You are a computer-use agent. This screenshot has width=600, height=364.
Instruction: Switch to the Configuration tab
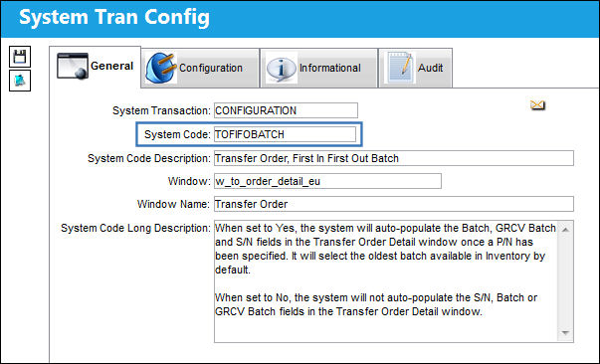pyautogui.click(x=200, y=68)
